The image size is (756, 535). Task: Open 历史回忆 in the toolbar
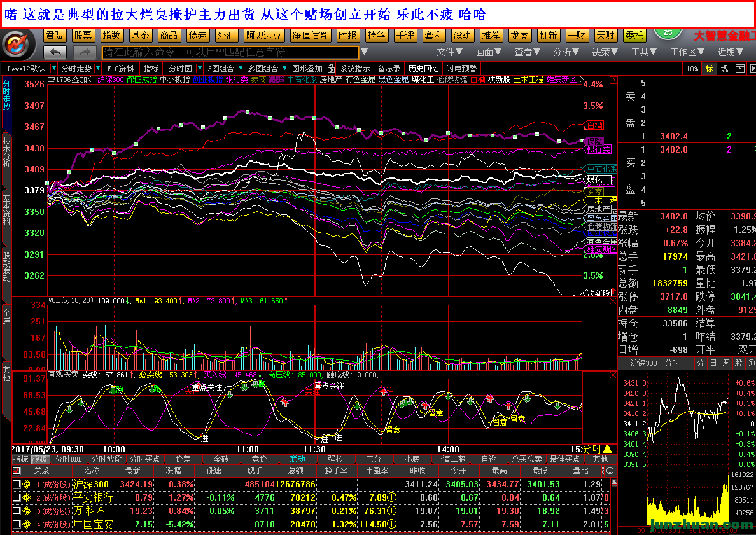point(423,69)
